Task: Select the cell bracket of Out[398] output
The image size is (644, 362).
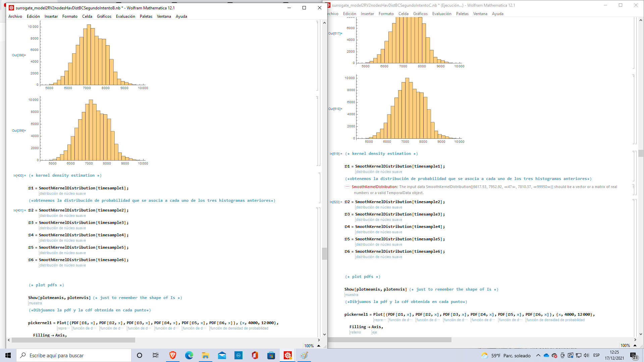Action: [x=317, y=56]
